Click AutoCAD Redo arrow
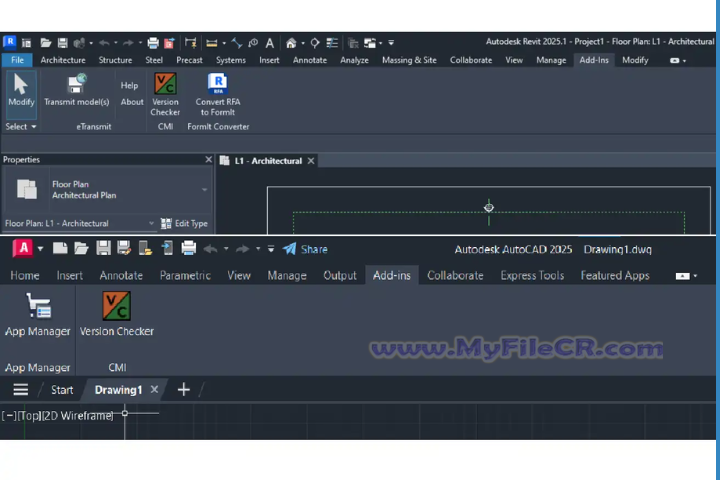Screen dimensions: 720x480 (x=242, y=249)
